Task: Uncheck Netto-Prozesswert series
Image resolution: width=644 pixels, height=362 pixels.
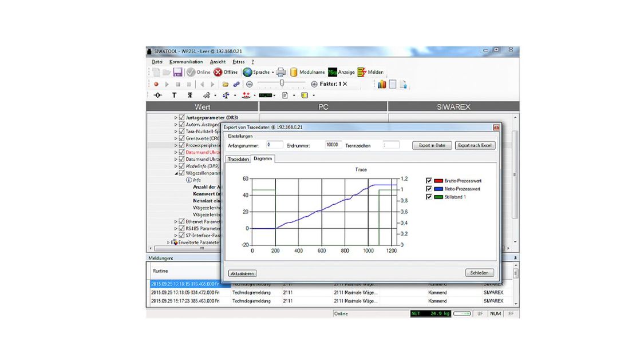Action: 429,189
